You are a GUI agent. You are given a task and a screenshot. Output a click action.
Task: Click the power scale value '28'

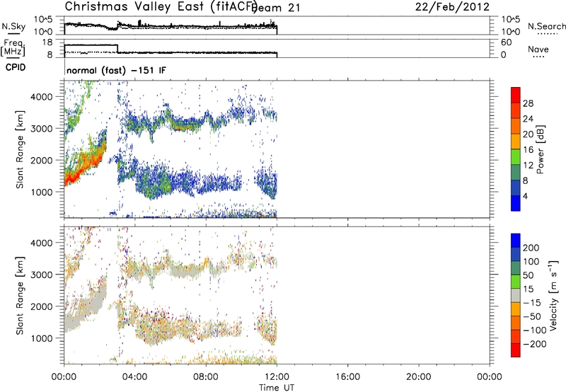point(528,103)
